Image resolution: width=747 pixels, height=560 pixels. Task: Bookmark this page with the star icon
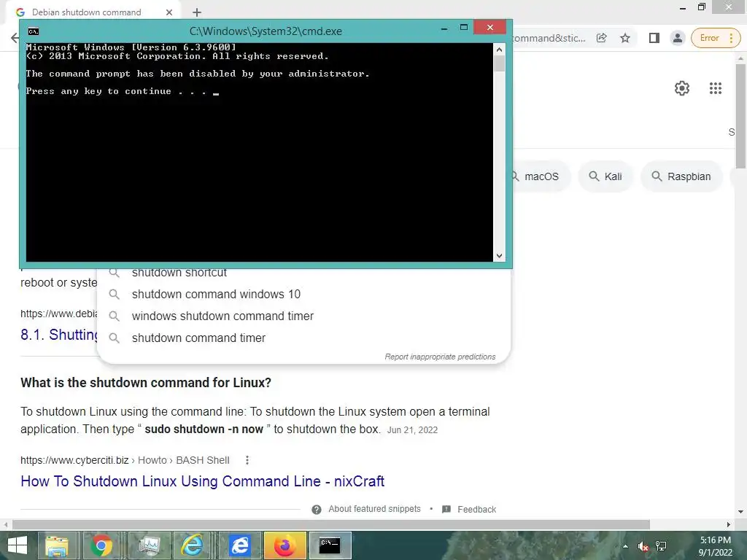tap(625, 38)
